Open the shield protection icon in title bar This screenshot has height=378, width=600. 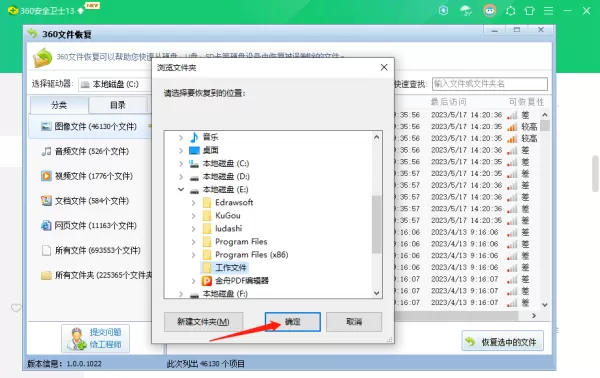coord(443,10)
